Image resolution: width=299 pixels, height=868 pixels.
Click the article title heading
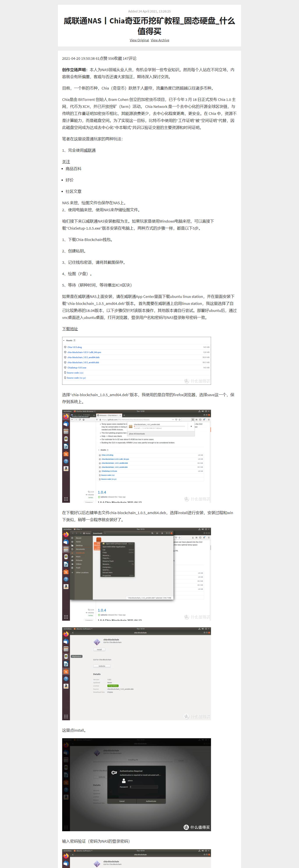click(149, 26)
